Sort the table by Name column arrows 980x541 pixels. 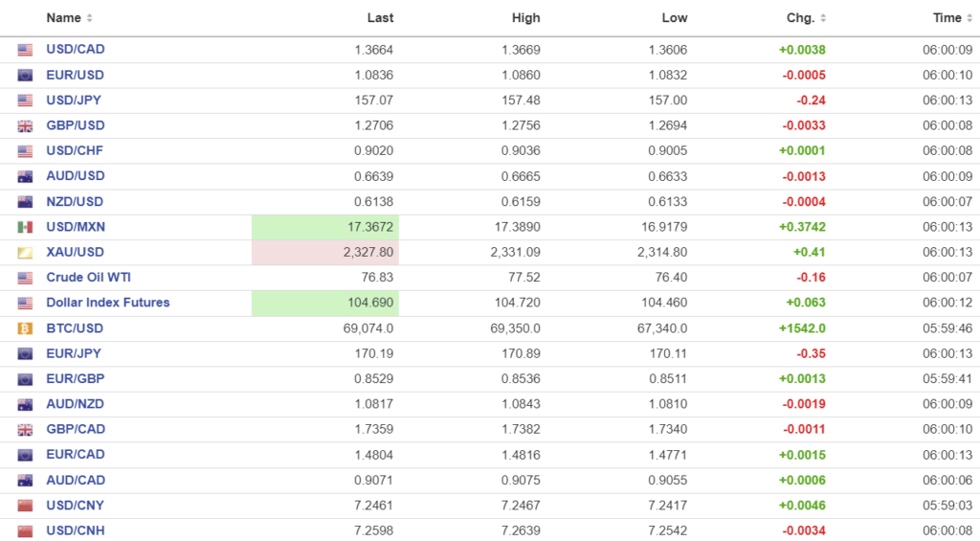pos(90,18)
